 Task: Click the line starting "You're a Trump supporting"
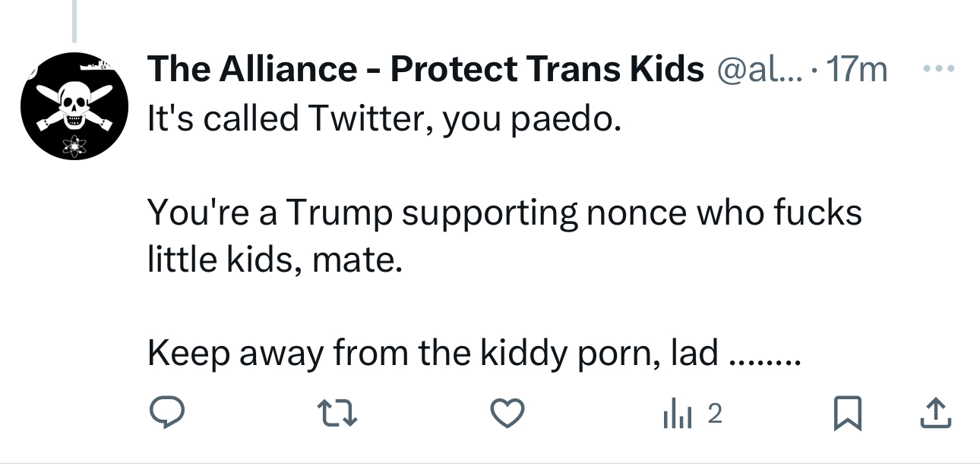[504, 213]
